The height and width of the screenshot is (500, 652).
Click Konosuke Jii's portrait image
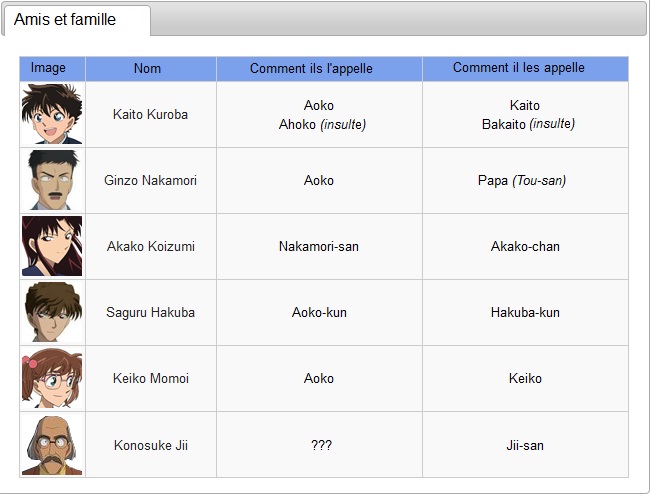point(52,444)
